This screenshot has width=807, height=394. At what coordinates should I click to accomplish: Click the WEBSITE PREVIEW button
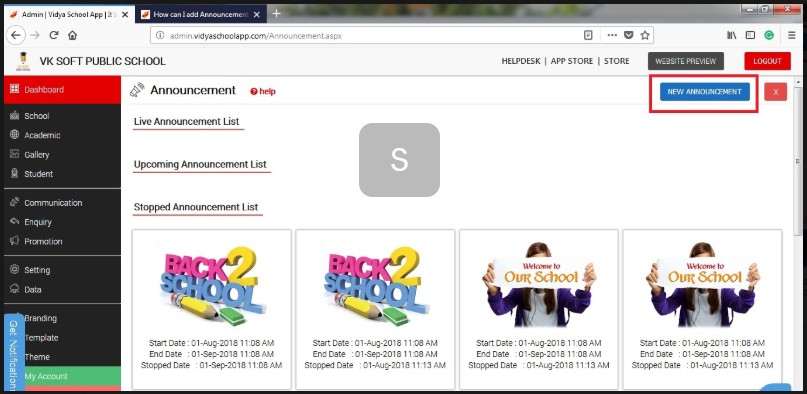click(686, 61)
